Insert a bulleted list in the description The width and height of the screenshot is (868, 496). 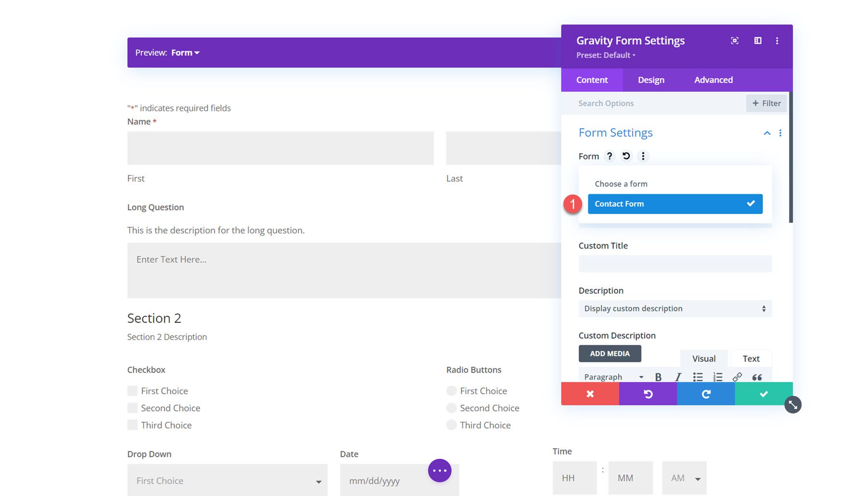pyautogui.click(x=698, y=376)
